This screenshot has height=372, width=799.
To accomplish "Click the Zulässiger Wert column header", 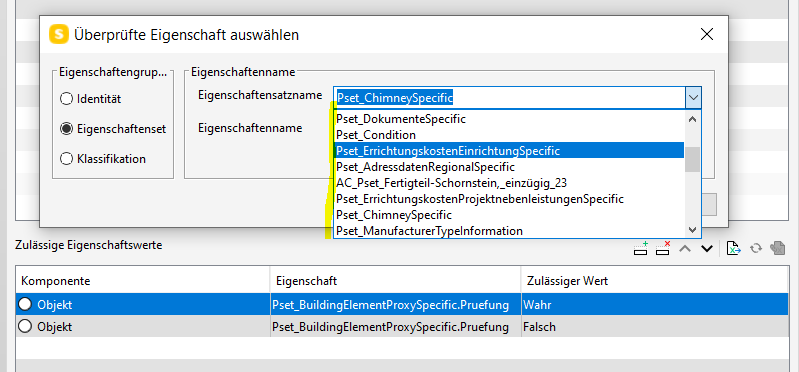I will click(x=655, y=281).
